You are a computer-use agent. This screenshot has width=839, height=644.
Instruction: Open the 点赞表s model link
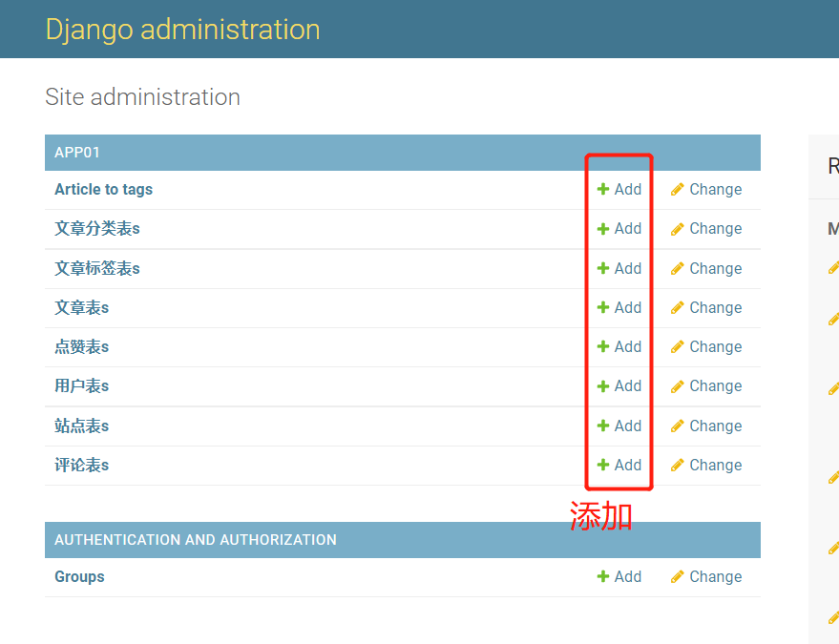pyautogui.click(x=81, y=346)
